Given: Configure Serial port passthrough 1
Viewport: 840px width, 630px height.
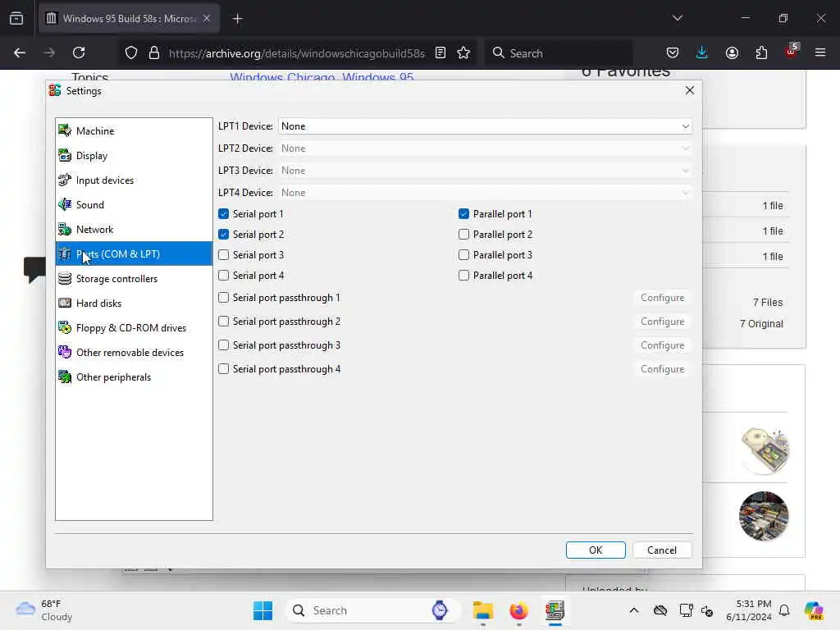Looking at the screenshot, I should [x=663, y=297].
